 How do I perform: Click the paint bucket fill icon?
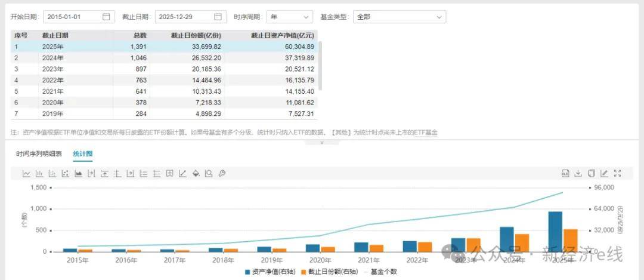[196, 174]
